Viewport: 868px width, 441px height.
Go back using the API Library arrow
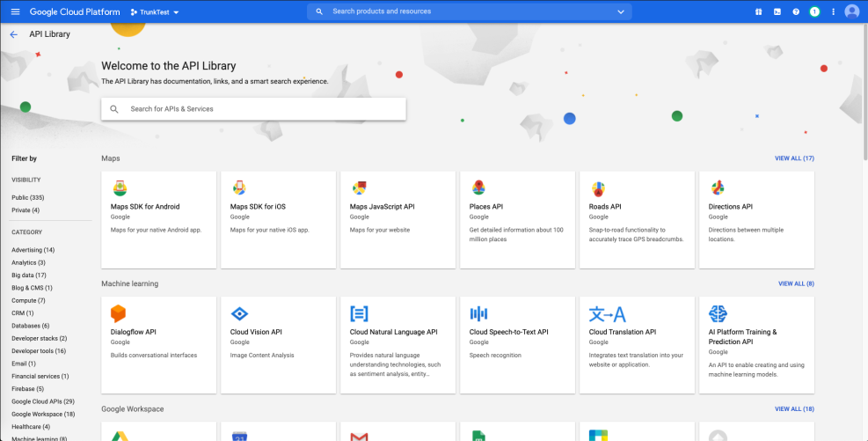tap(14, 34)
